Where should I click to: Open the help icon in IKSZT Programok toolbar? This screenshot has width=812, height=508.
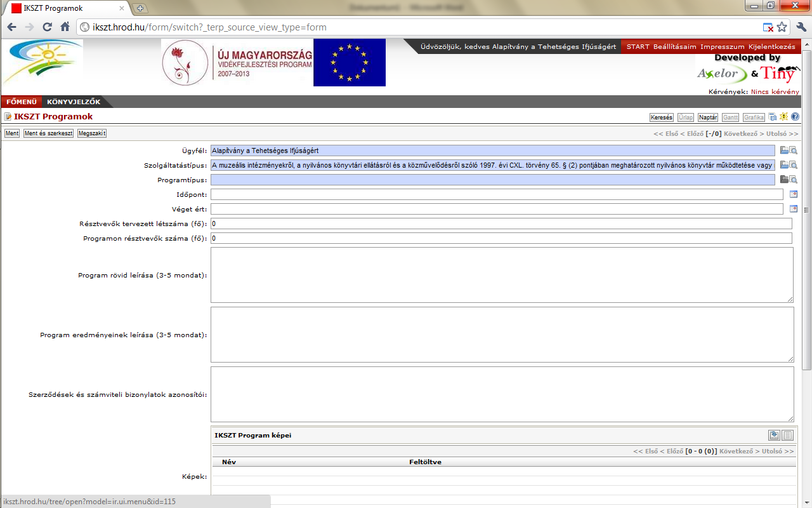795,117
